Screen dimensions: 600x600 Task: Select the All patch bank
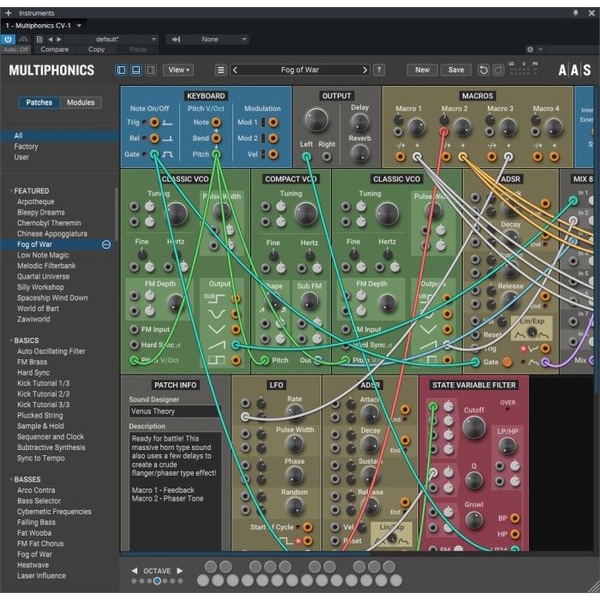(59, 135)
